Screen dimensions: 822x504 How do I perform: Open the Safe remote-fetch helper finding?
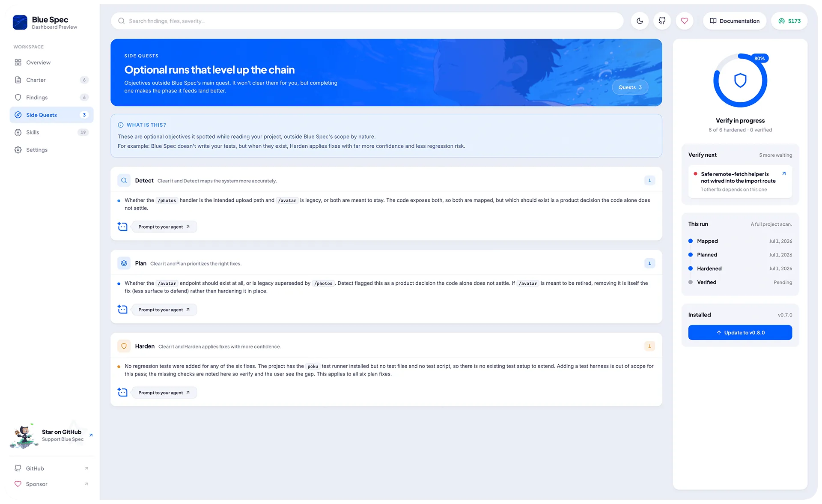(x=740, y=182)
